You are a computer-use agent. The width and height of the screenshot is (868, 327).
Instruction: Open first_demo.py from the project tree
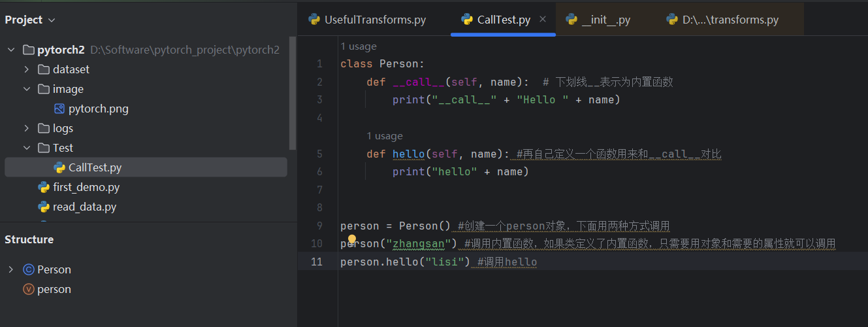click(x=86, y=187)
